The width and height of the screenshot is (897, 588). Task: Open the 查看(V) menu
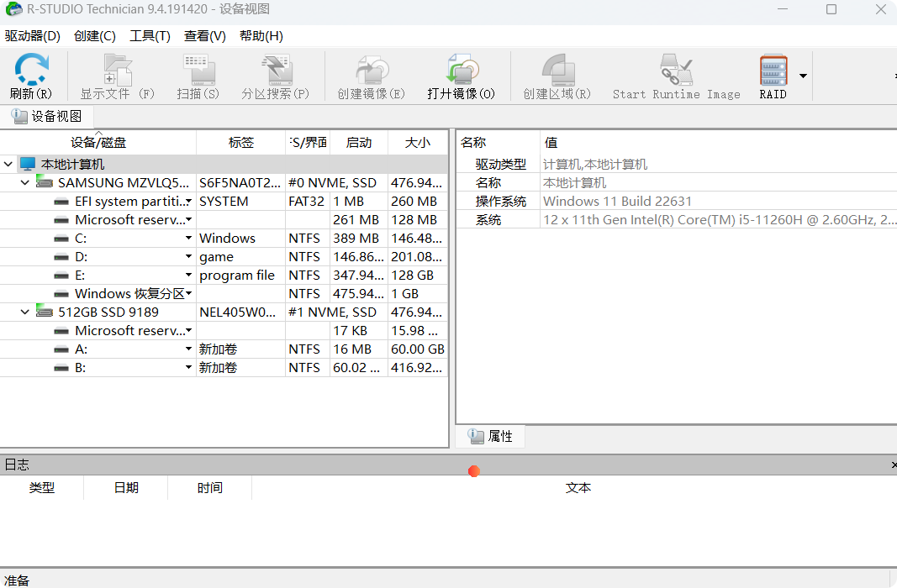coord(205,36)
